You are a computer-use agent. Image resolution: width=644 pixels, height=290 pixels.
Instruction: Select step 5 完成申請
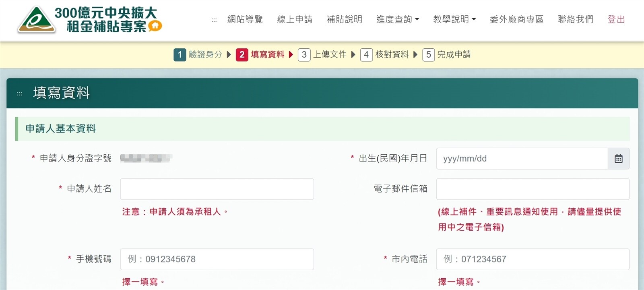coord(447,54)
